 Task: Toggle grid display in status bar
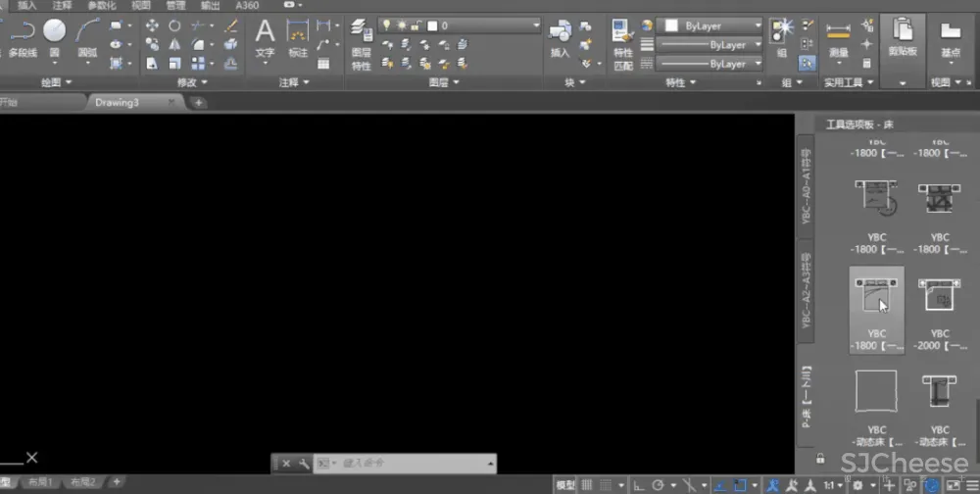pos(587,485)
